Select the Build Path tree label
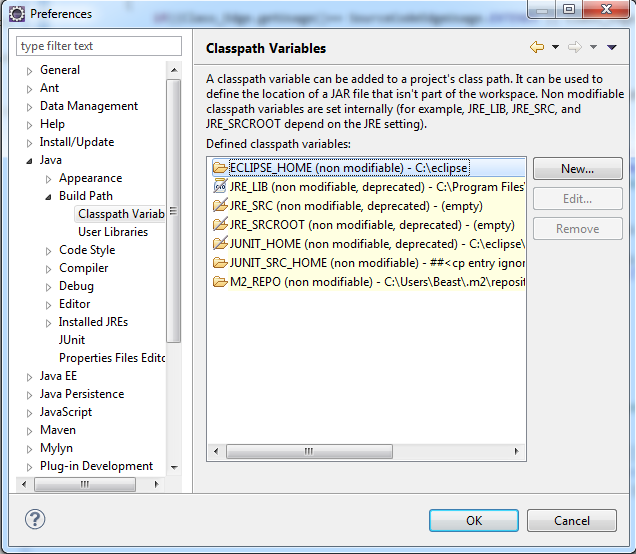The width and height of the screenshot is (636, 554). (x=86, y=195)
